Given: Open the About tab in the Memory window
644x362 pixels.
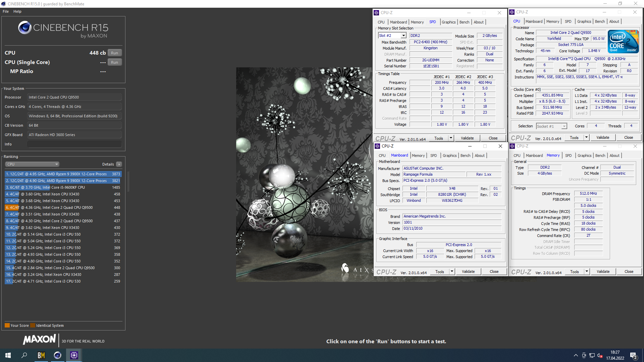Looking at the screenshot, I should coord(614,156).
